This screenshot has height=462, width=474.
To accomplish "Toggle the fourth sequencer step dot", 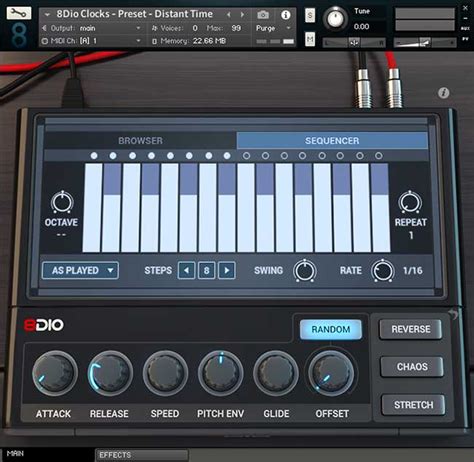I will pyautogui.click(x=151, y=156).
